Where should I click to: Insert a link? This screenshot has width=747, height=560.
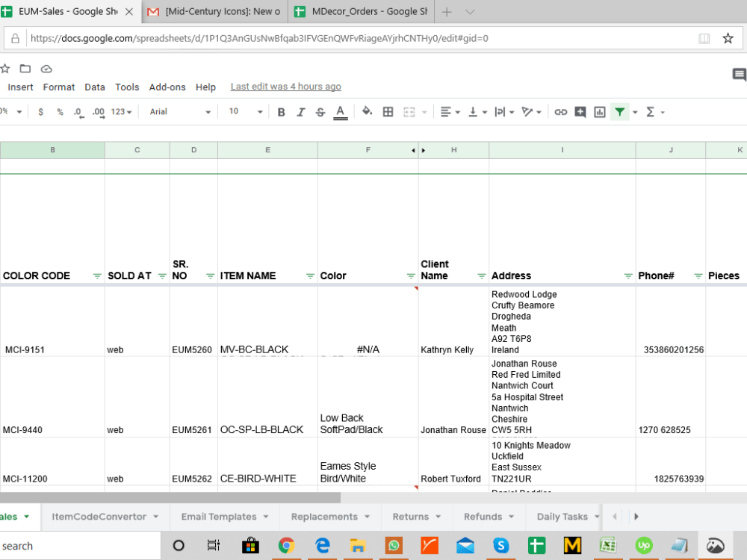(x=561, y=112)
